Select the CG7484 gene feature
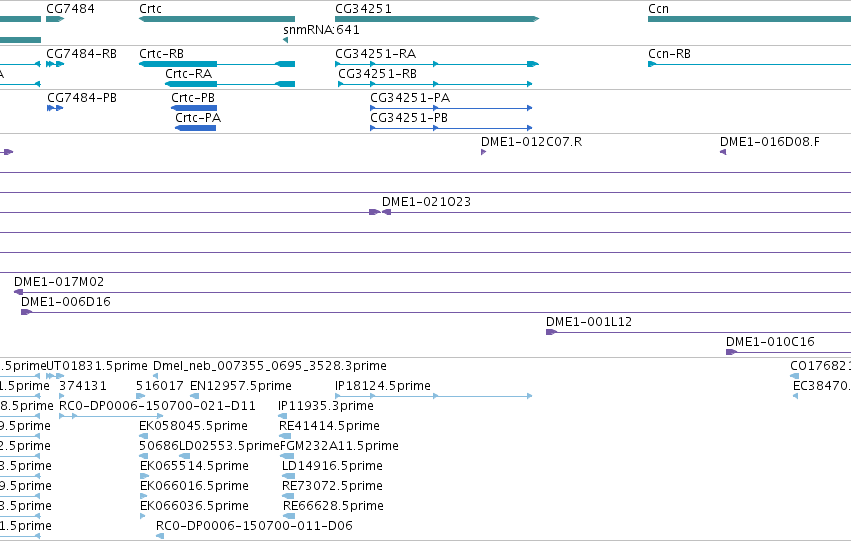This screenshot has width=851, height=541. tap(55, 19)
